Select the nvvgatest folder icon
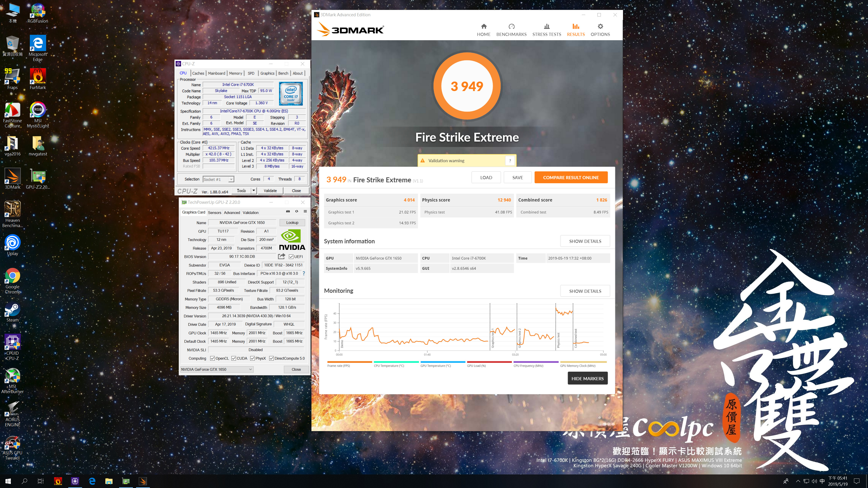Screen dimensions: 868x488 pyautogui.click(x=38, y=146)
